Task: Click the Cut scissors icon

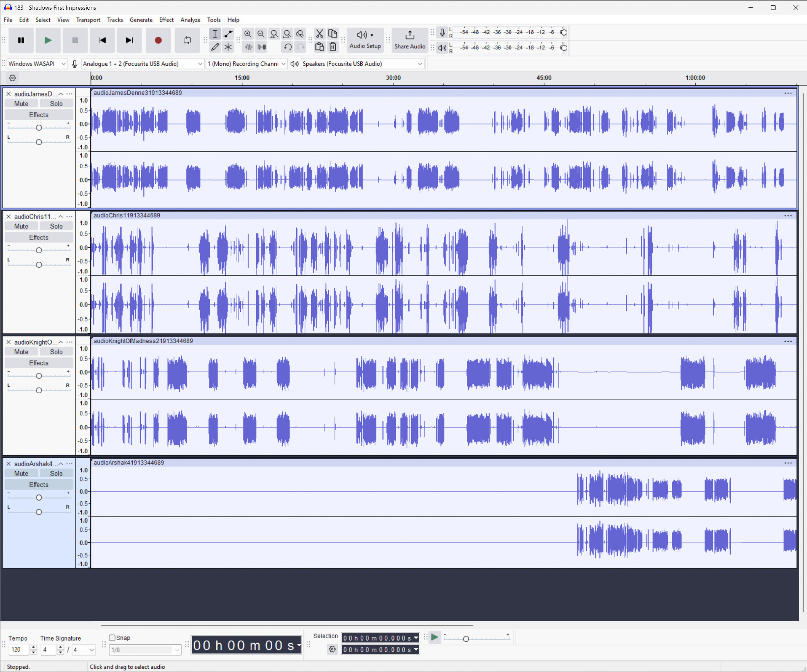Action: 320,34
